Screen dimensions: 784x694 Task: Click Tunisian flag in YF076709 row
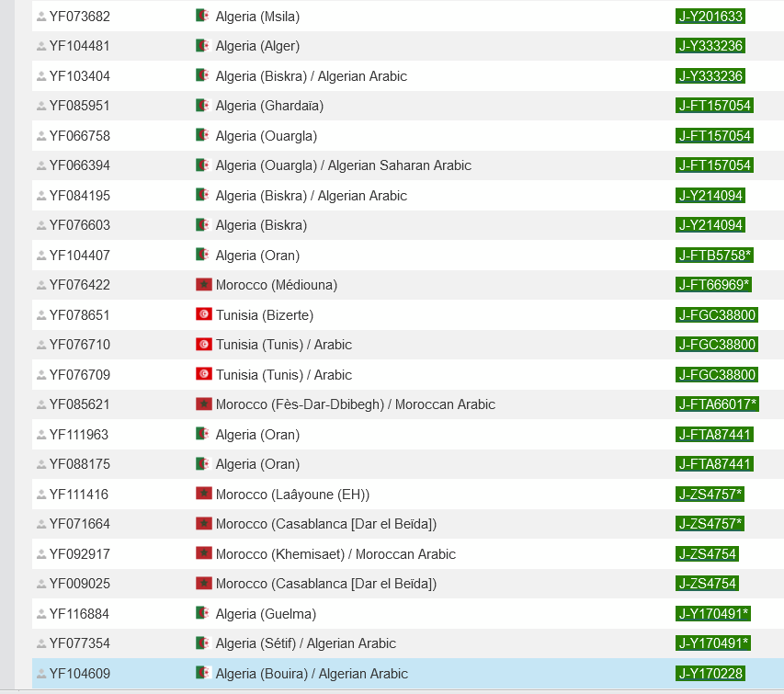(x=203, y=374)
